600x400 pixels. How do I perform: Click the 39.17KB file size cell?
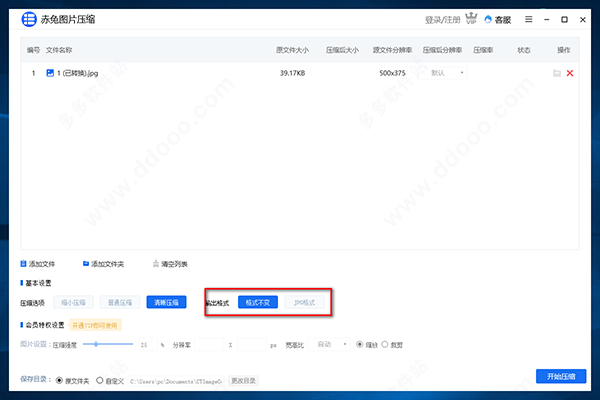click(292, 73)
